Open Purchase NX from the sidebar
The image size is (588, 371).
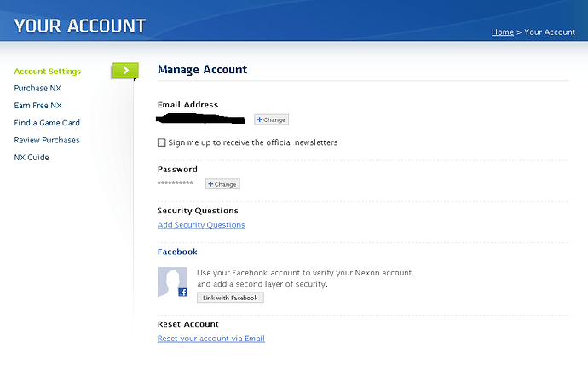click(37, 89)
